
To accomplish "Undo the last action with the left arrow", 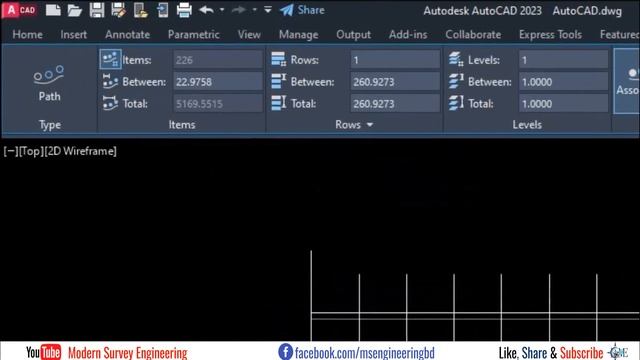I will point(207,9).
